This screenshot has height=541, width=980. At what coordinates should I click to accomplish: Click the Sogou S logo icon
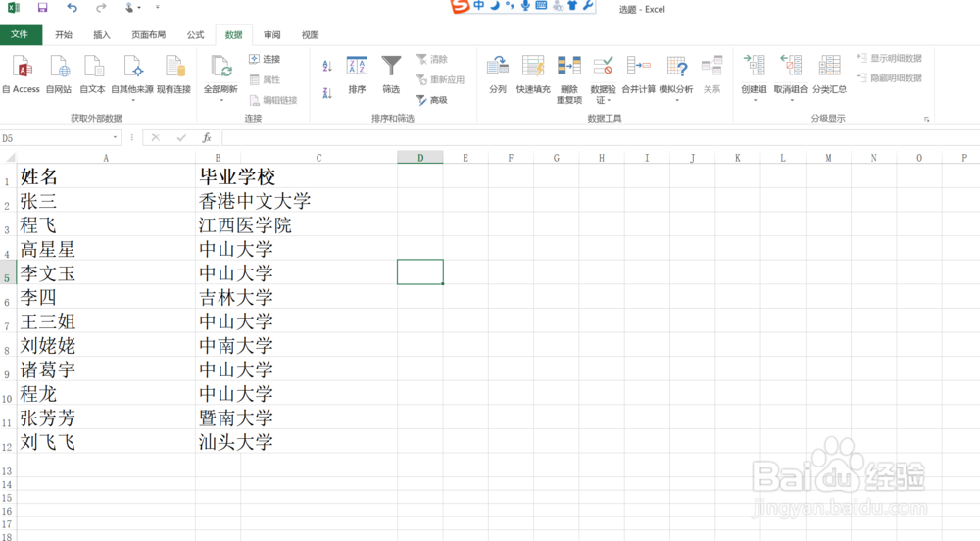pos(460,6)
